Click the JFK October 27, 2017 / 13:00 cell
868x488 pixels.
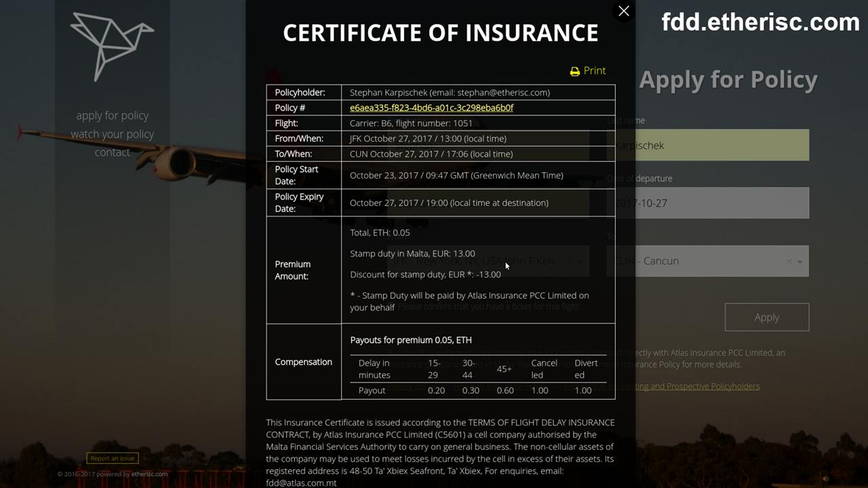[x=478, y=138]
